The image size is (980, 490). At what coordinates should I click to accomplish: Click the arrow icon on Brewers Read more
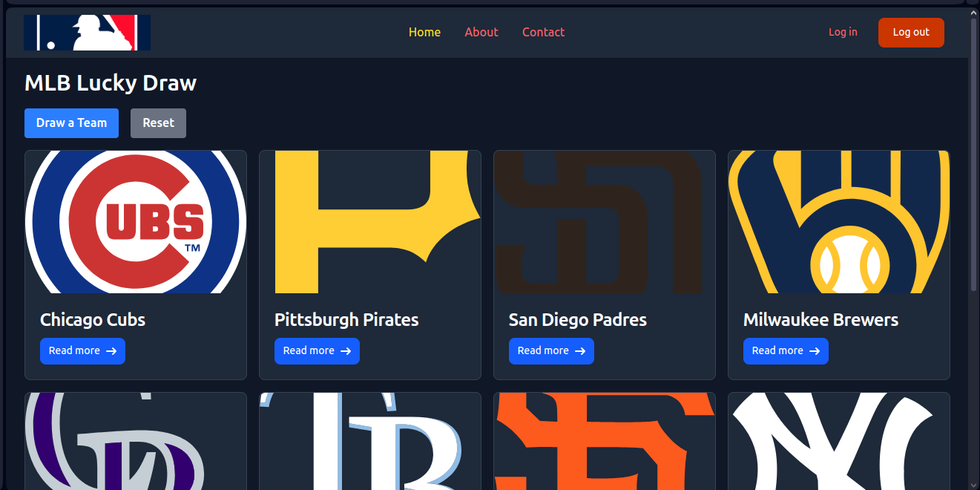pyautogui.click(x=814, y=350)
